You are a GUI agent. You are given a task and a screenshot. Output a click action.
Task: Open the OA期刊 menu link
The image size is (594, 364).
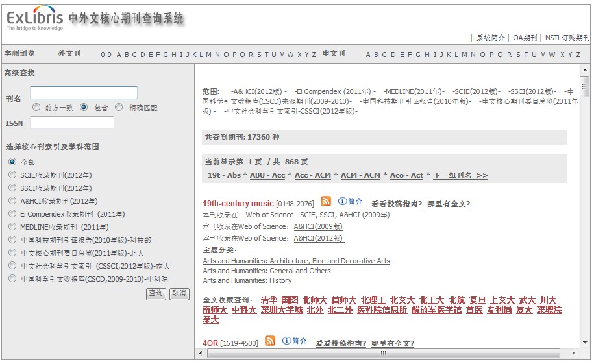click(525, 38)
